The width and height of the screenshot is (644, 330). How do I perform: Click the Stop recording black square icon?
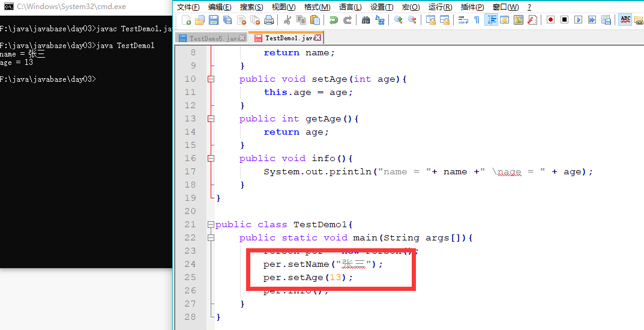[565, 20]
